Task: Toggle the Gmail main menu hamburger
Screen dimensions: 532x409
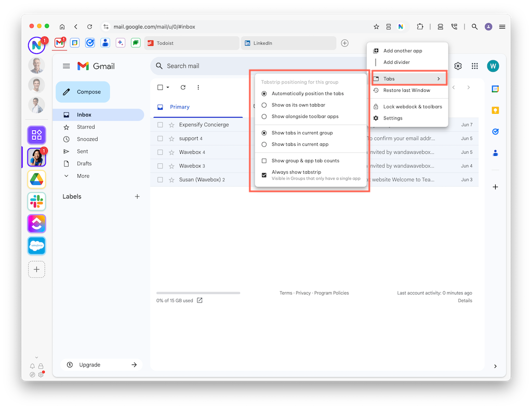Action: (x=66, y=66)
